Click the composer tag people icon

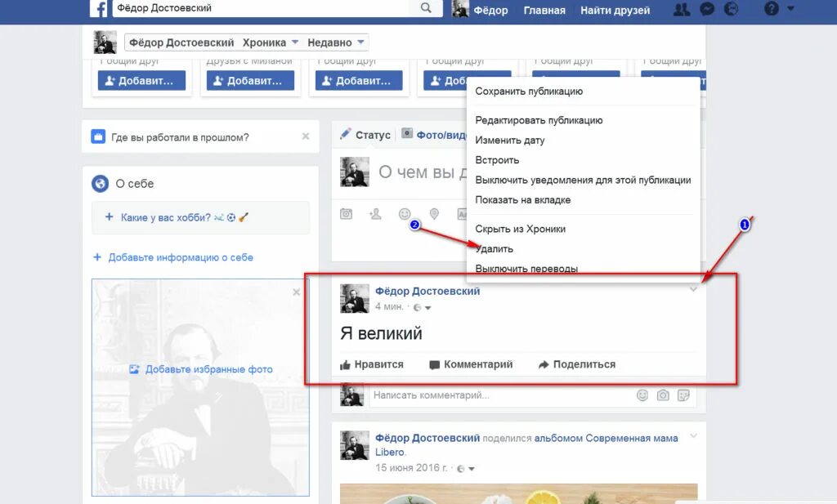pyautogui.click(x=375, y=214)
